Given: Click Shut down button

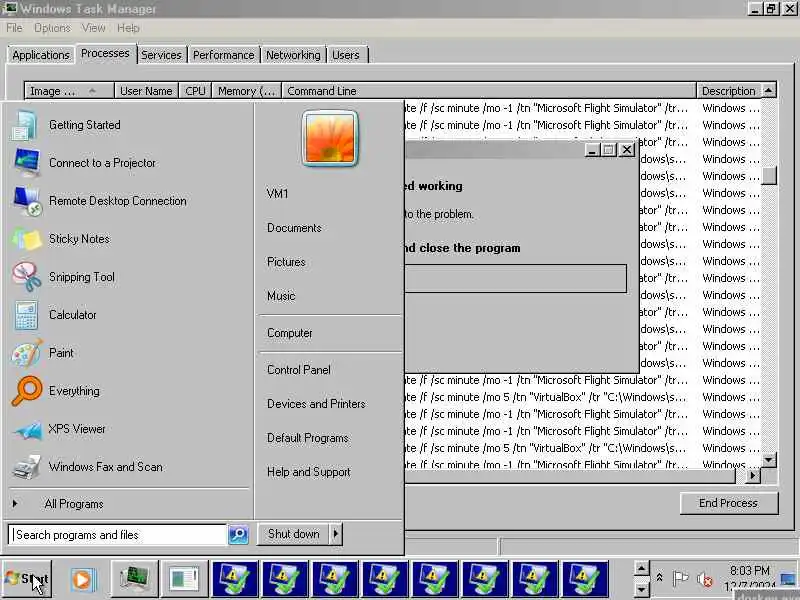Looking at the screenshot, I should point(294,534).
